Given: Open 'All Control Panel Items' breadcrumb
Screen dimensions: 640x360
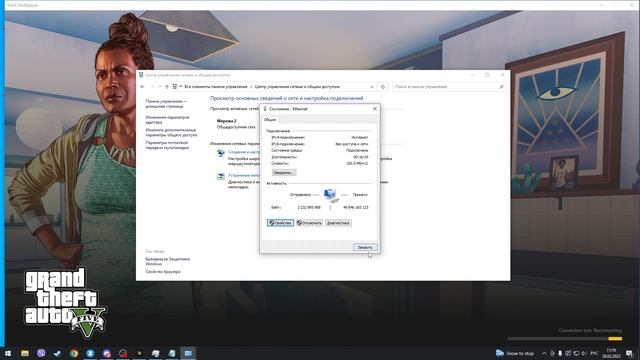Looking at the screenshot, I should tap(216, 87).
